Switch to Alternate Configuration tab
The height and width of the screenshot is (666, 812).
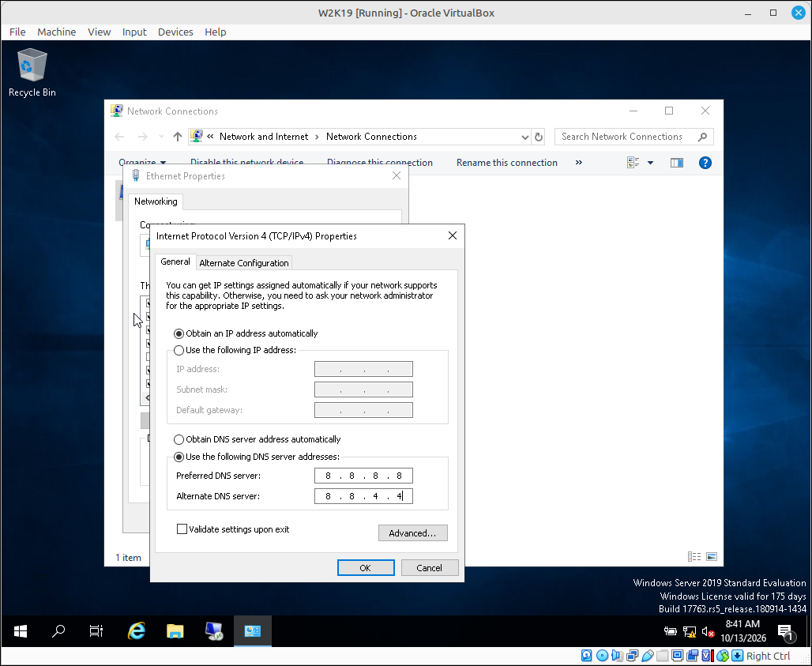(244, 263)
